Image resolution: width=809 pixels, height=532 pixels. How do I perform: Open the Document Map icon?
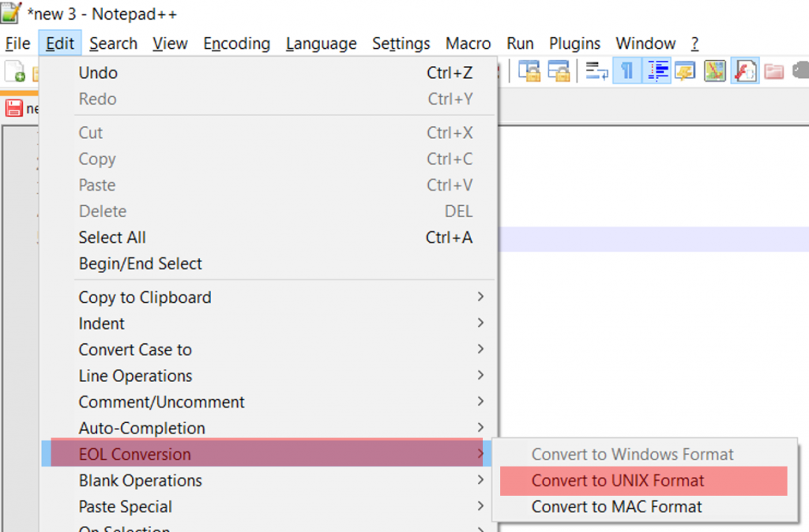(x=715, y=70)
